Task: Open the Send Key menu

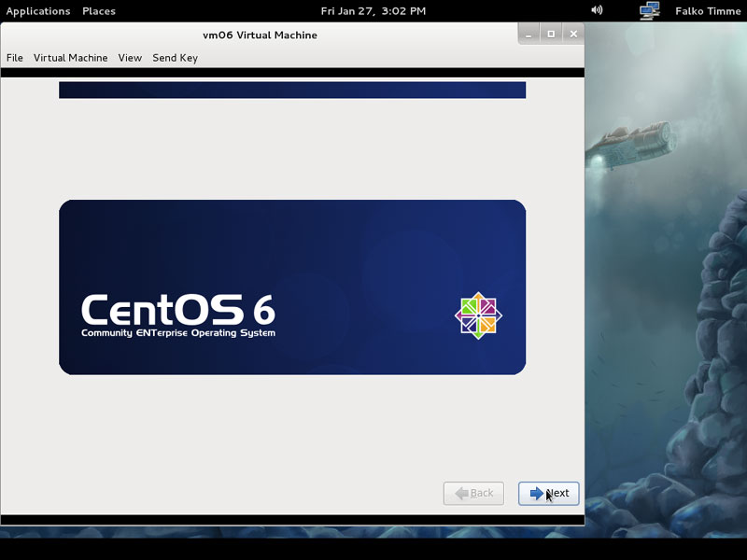Action: (x=175, y=58)
